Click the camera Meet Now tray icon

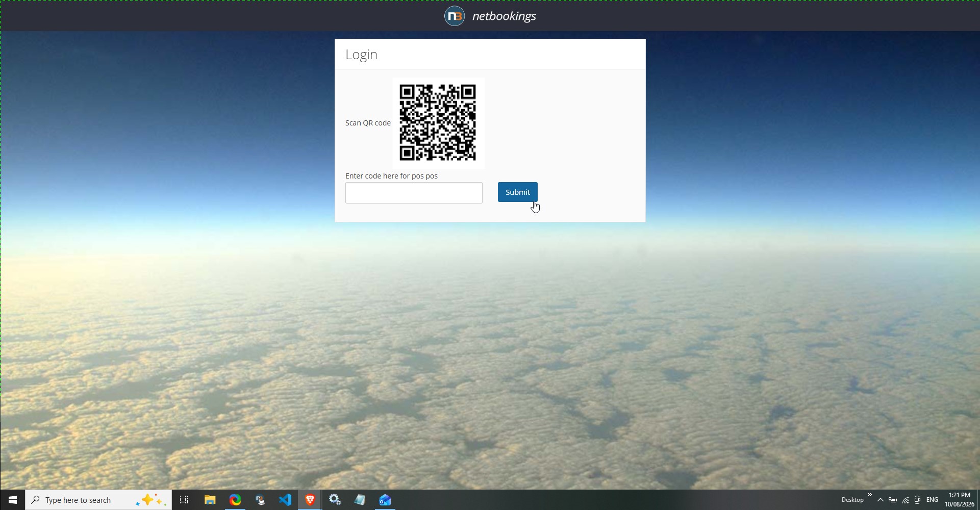pyautogui.click(x=918, y=500)
